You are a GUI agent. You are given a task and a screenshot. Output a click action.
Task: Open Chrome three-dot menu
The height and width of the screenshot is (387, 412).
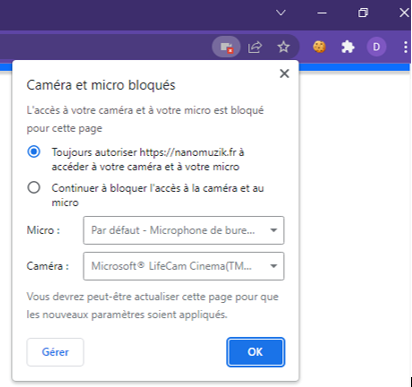[405, 47]
